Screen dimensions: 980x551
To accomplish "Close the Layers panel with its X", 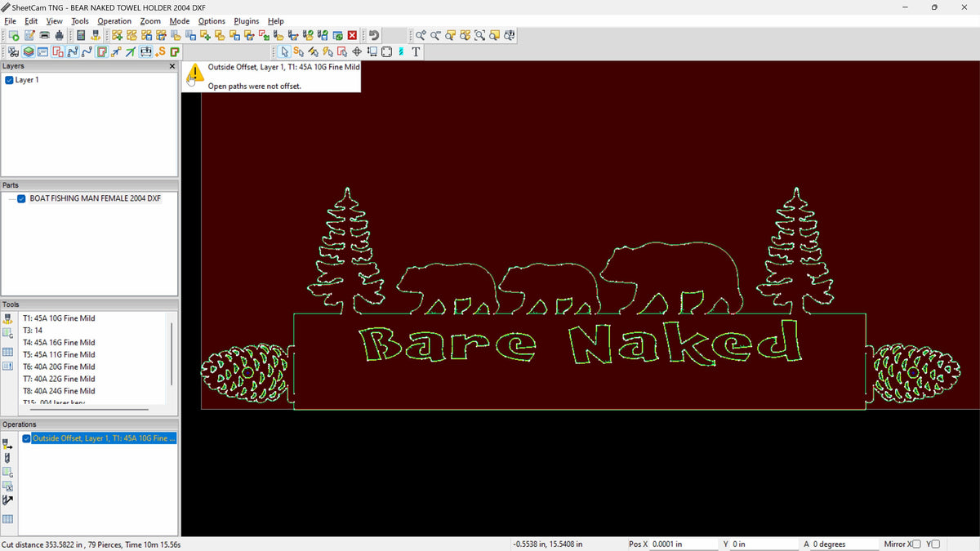I will coord(172,66).
